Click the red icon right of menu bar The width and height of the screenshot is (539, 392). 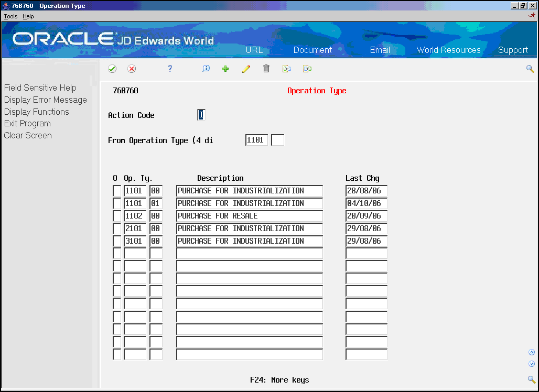pyautogui.click(x=532, y=16)
